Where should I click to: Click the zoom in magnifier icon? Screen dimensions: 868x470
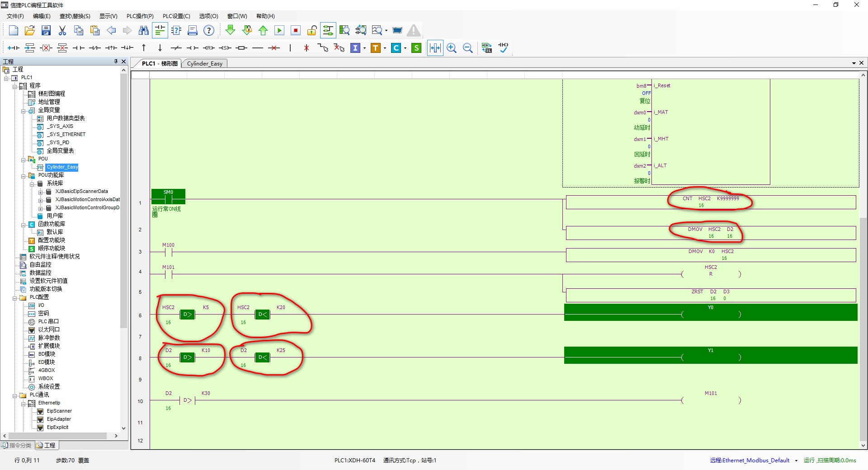coord(451,48)
